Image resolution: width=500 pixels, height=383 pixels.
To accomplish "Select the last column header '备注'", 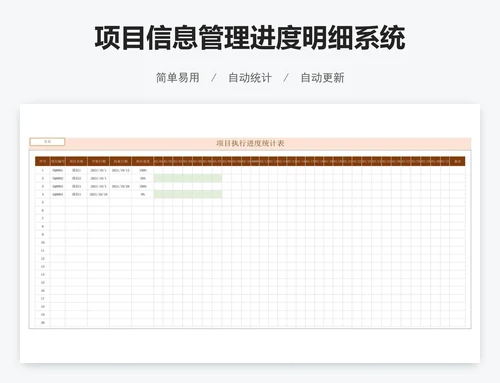I will pos(457,161).
